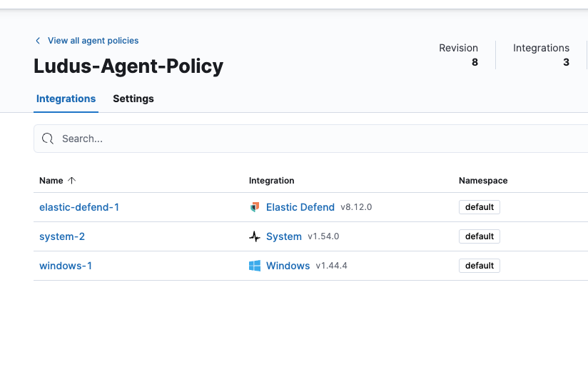This screenshot has height=365, width=588.
Task: Click version text v1.44.4
Action: point(332,266)
